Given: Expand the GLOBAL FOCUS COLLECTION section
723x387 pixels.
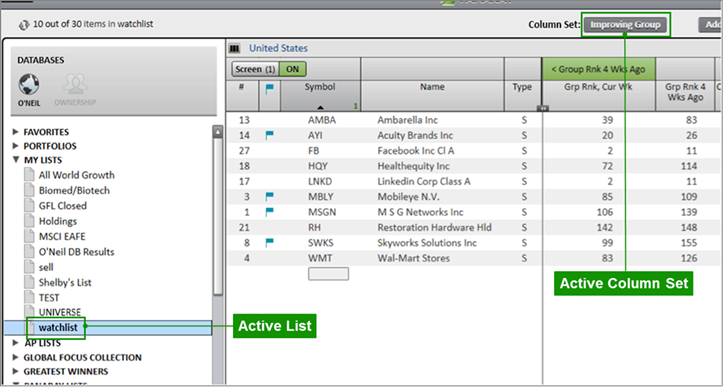Looking at the screenshot, I should point(16,357).
